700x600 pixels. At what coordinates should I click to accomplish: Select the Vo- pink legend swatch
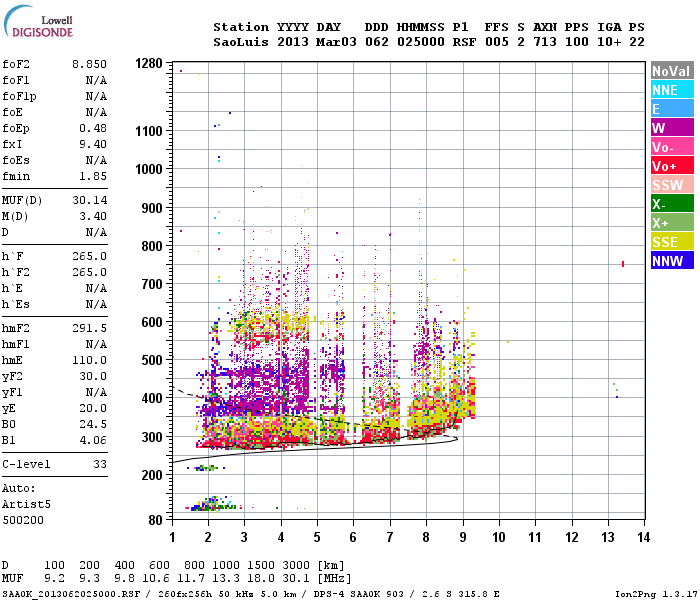click(x=672, y=146)
